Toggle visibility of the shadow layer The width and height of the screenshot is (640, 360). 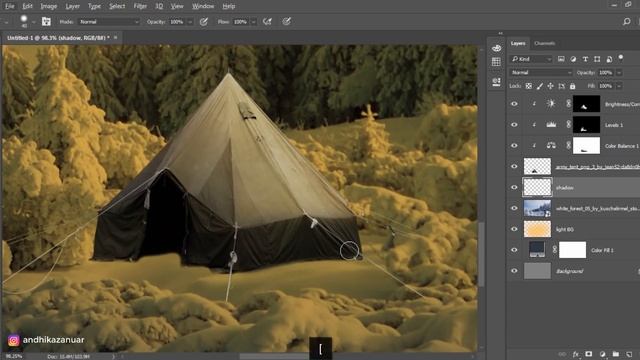coord(514,187)
